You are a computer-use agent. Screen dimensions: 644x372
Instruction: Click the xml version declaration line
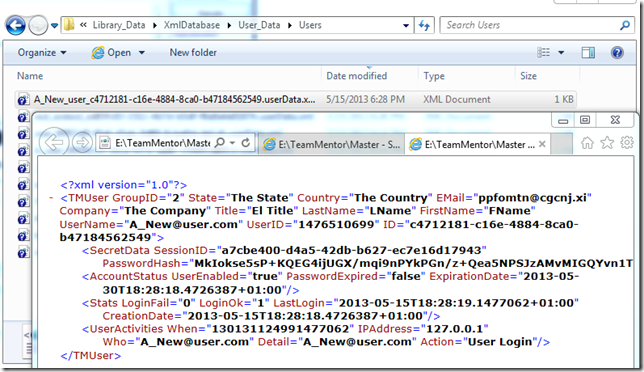124,185
